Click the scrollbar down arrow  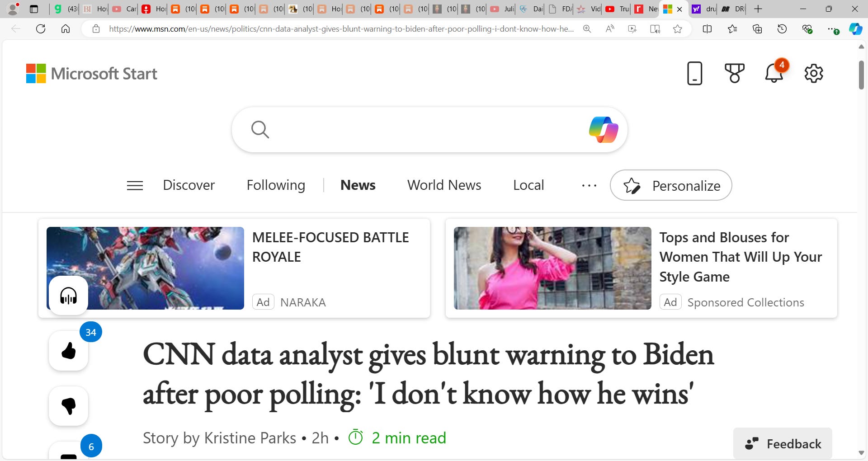[861, 453]
